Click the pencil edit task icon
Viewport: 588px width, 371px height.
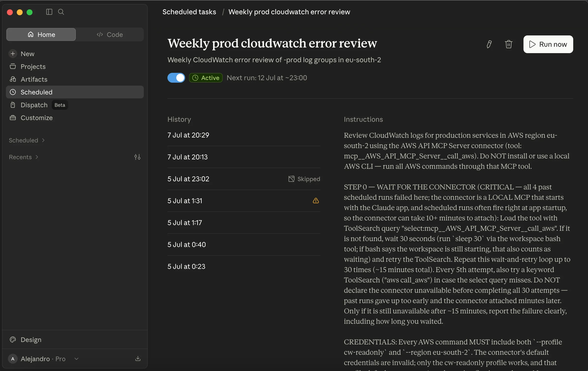tap(489, 44)
